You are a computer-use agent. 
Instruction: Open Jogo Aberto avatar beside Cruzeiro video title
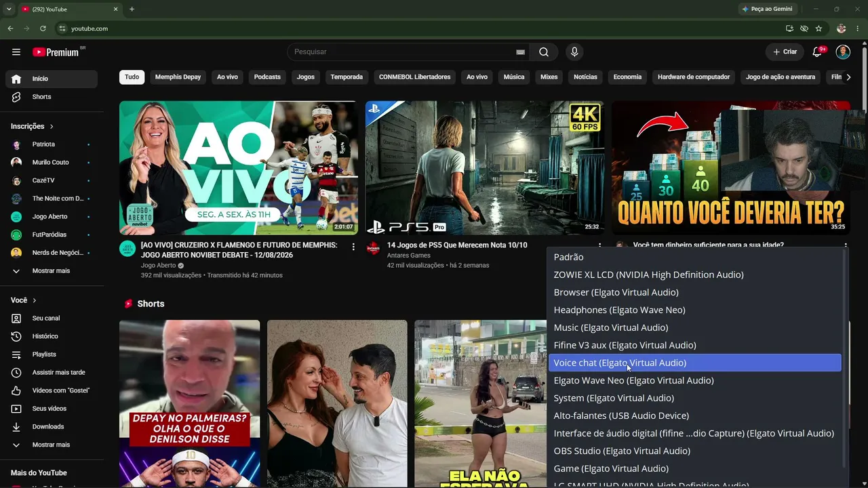point(127,249)
